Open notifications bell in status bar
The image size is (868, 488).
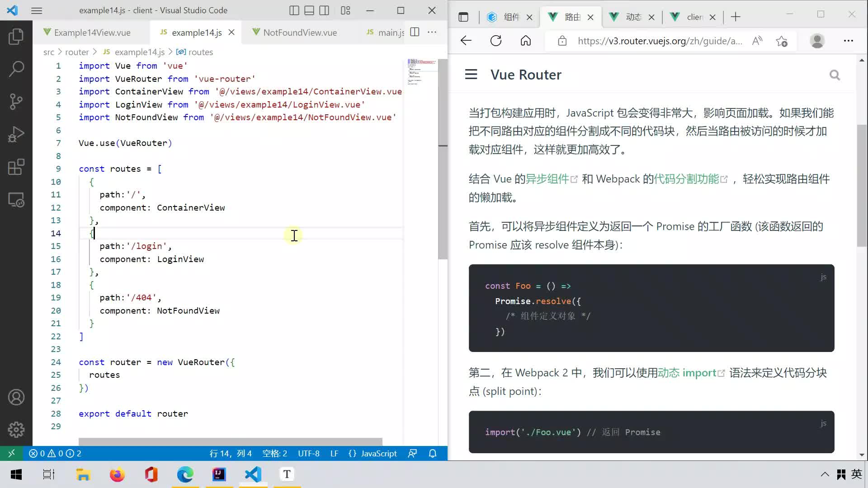coord(433,453)
